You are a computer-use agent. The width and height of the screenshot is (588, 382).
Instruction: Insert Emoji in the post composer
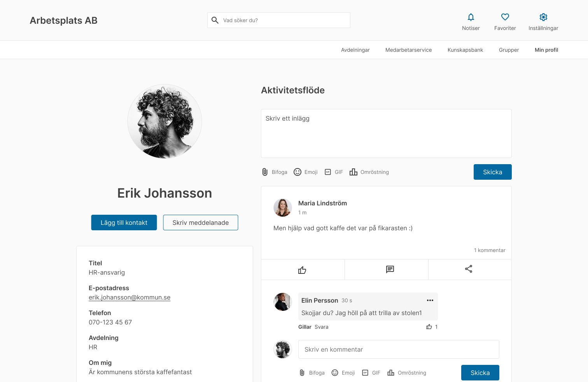coord(306,172)
